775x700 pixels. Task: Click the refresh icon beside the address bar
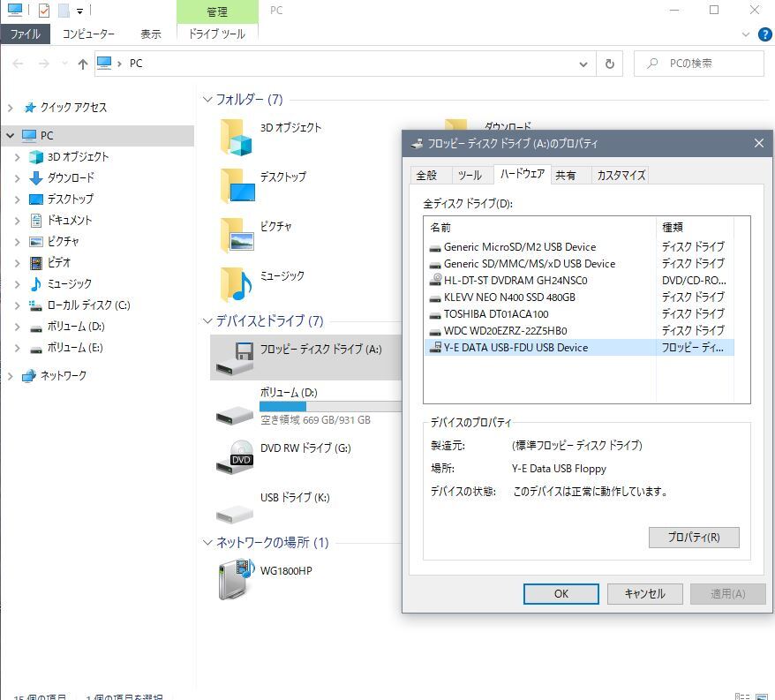[x=611, y=63]
